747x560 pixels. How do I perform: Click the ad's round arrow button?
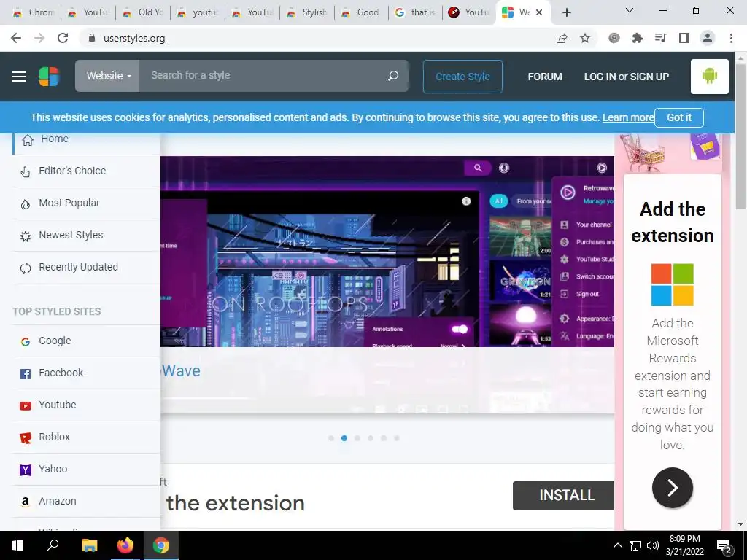click(x=672, y=488)
